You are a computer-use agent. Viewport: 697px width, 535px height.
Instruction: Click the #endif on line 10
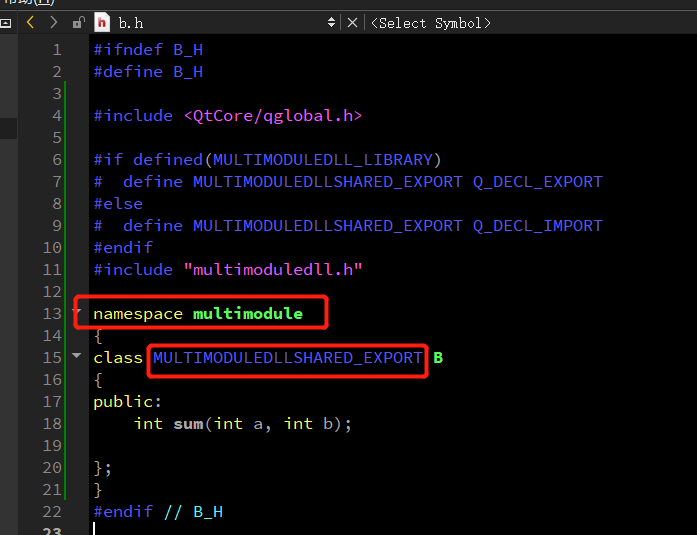tap(123, 248)
